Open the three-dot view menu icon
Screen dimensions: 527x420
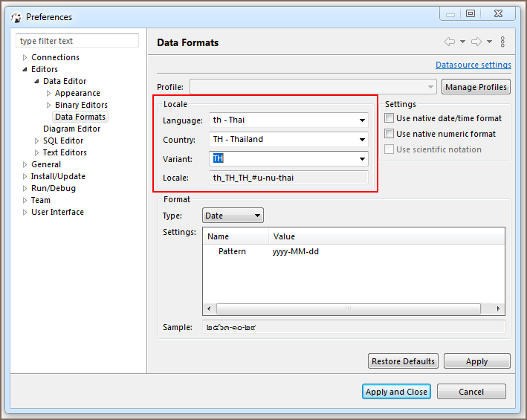click(503, 42)
